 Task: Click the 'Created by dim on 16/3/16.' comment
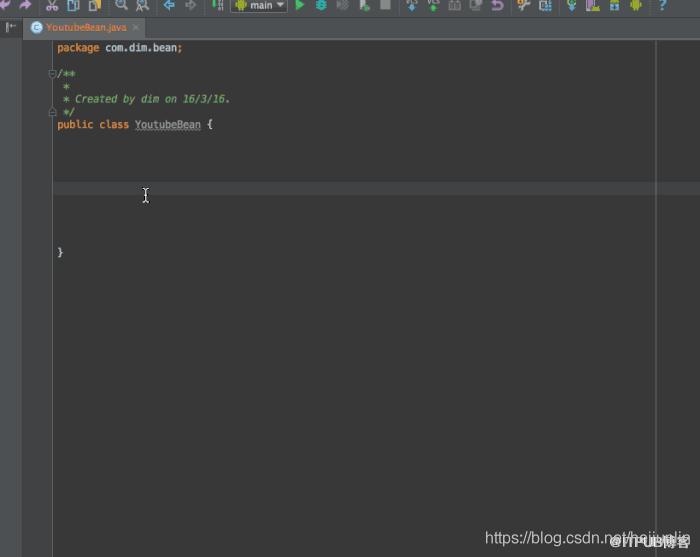(x=152, y=99)
